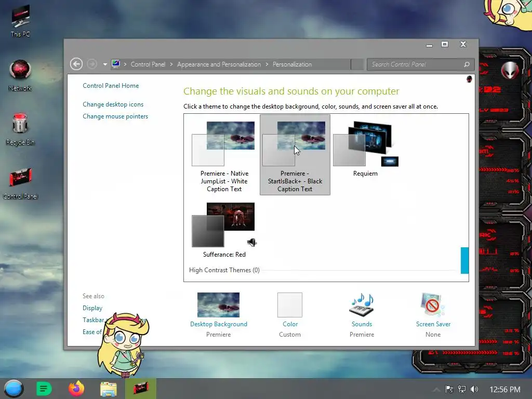This screenshot has height=399, width=532.
Task: Go back using the back arrow button
Action: click(76, 64)
